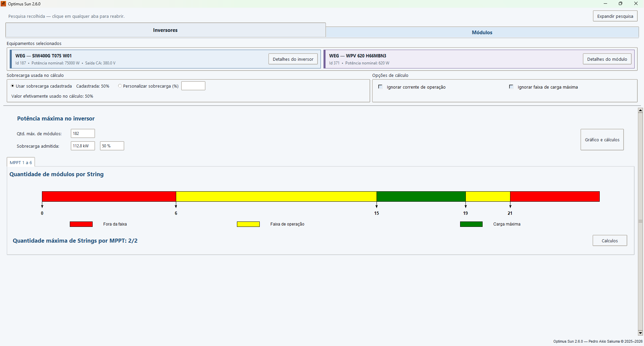Click the green legend swatch 'Carga máxima'

point(471,224)
